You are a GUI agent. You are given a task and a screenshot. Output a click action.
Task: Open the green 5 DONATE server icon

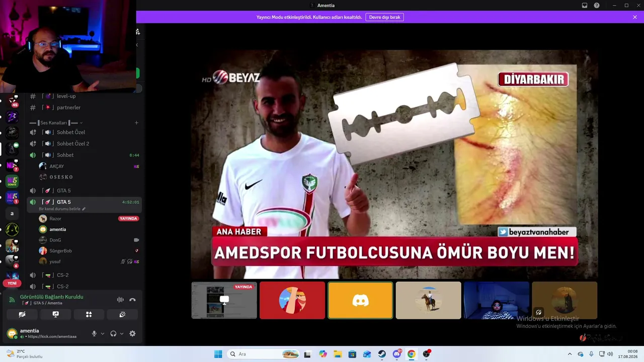(x=12, y=182)
